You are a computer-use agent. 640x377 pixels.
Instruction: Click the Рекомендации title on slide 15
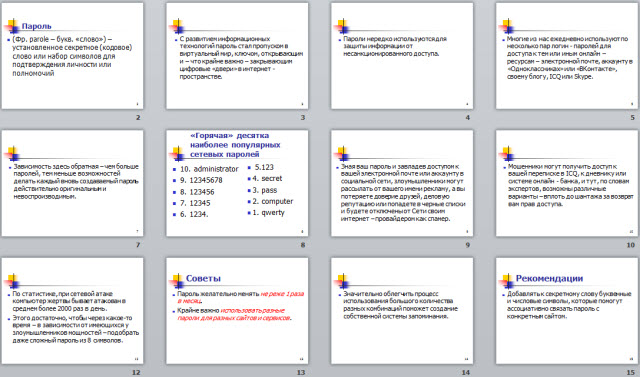click(x=549, y=278)
